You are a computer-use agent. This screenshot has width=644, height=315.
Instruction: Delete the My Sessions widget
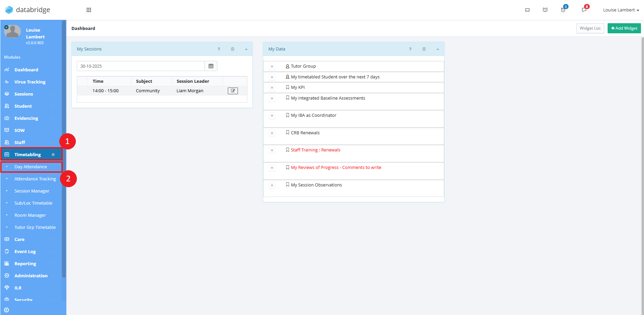[x=233, y=49]
